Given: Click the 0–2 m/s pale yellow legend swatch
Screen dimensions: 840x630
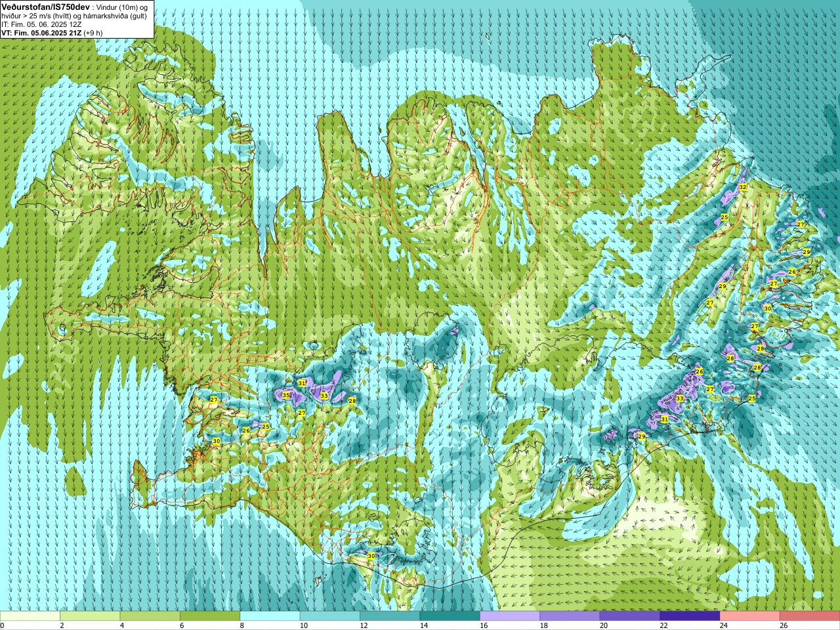Looking at the screenshot, I should pyautogui.click(x=30, y=616).
